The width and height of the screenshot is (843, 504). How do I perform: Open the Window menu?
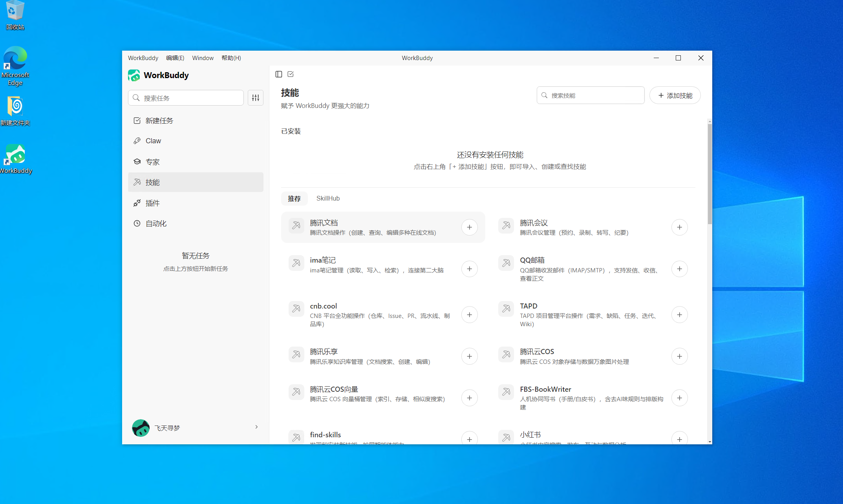tap(203, 58)
